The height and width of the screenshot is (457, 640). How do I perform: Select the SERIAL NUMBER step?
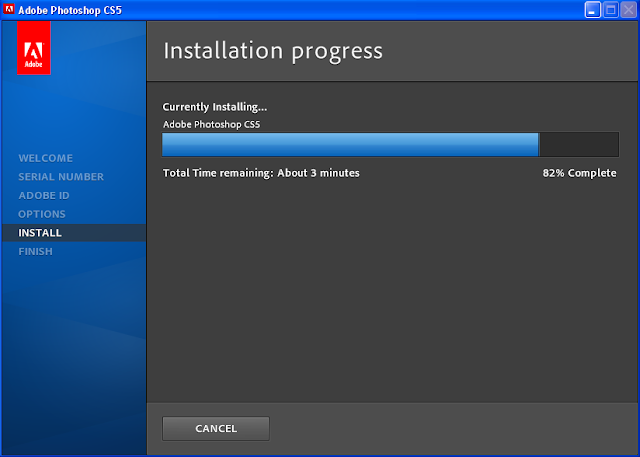[x=61, y=177]
